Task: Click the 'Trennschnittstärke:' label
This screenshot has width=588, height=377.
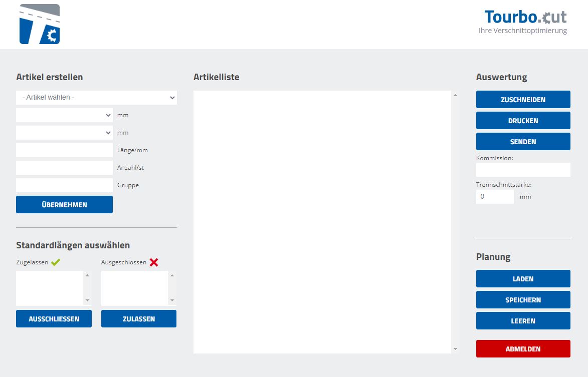Action: click(504, 185)
